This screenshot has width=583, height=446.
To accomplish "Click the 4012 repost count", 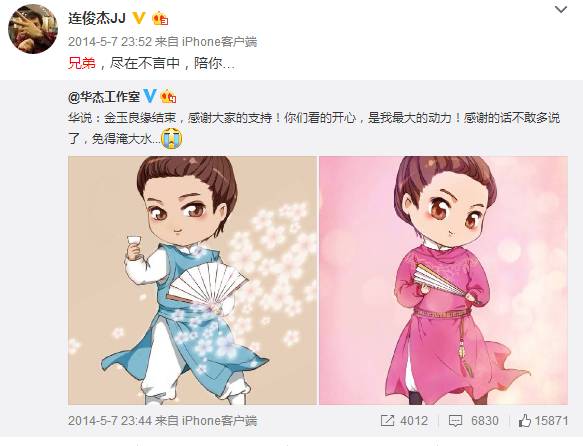I will tap(414, 421).
